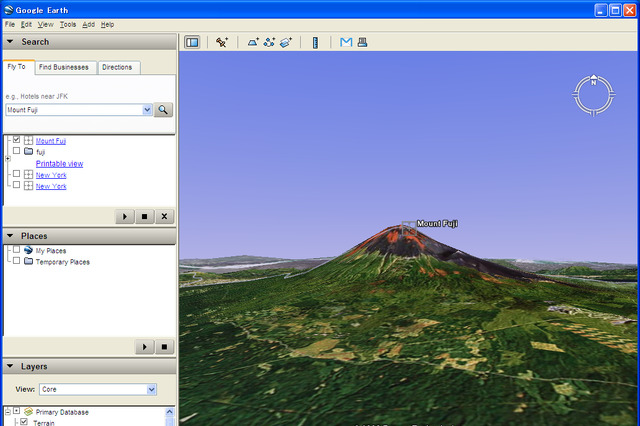
Task: Click Primary Database layers icon
Action: click(28, 412)
